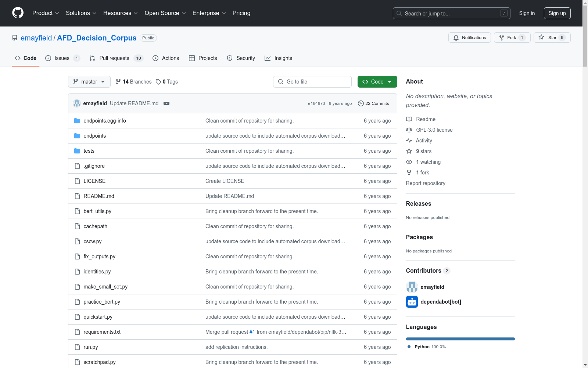Screen dimensions: 588x368
Task: Open the Projects tab
Action: [203, 58]
